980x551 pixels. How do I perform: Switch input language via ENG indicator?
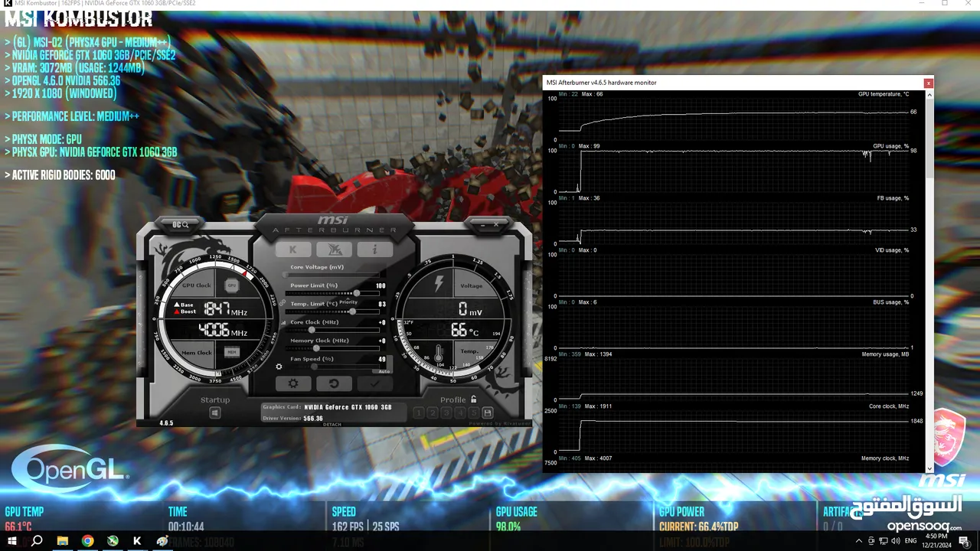pyautogui.click(x=910, y=541)
